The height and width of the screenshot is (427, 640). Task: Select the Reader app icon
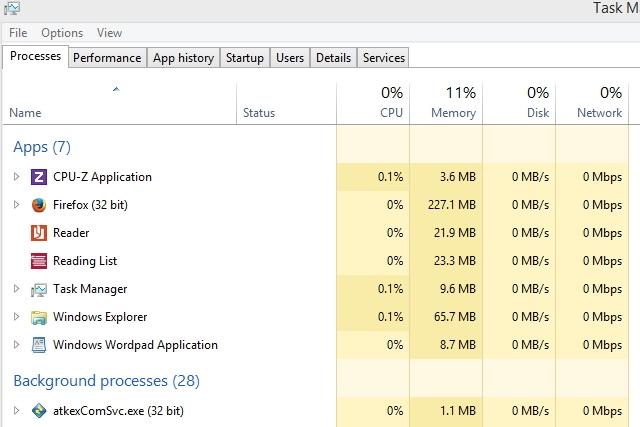coord(39,233)
